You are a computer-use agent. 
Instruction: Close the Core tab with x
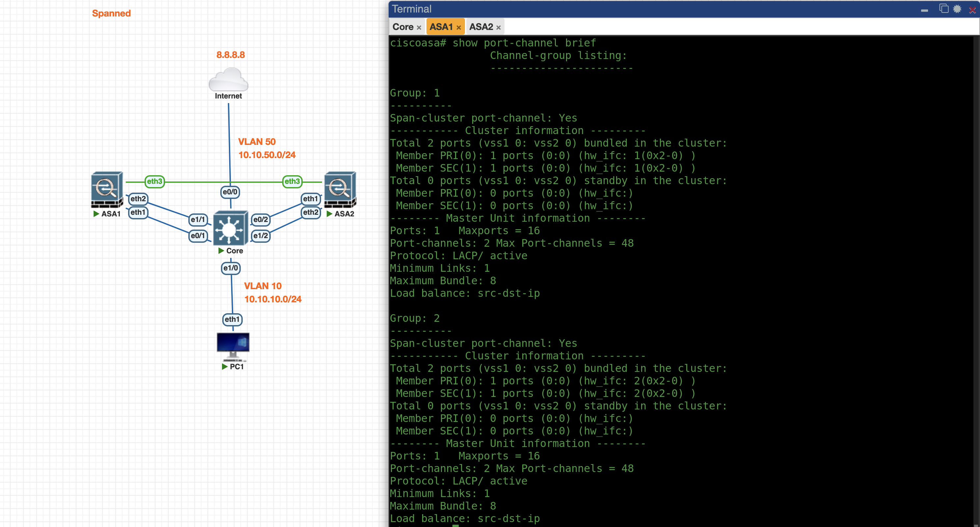click(419, 28)
